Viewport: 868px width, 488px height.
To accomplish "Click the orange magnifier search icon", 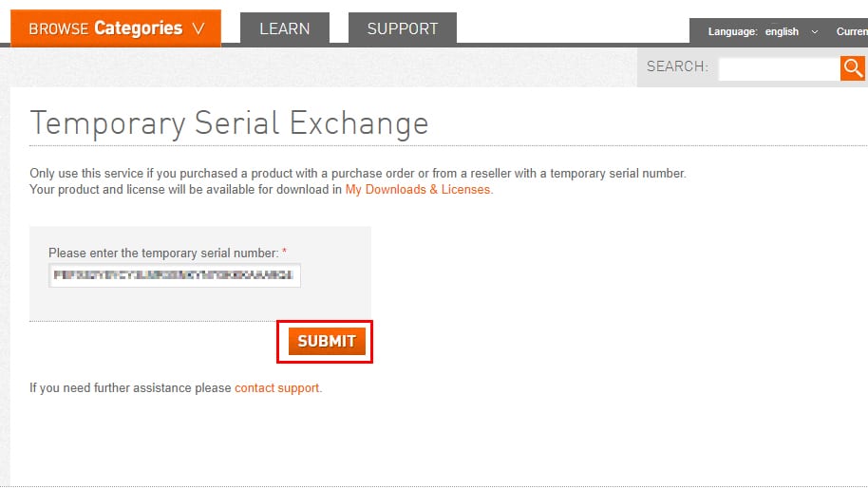I will pos(852,67).
